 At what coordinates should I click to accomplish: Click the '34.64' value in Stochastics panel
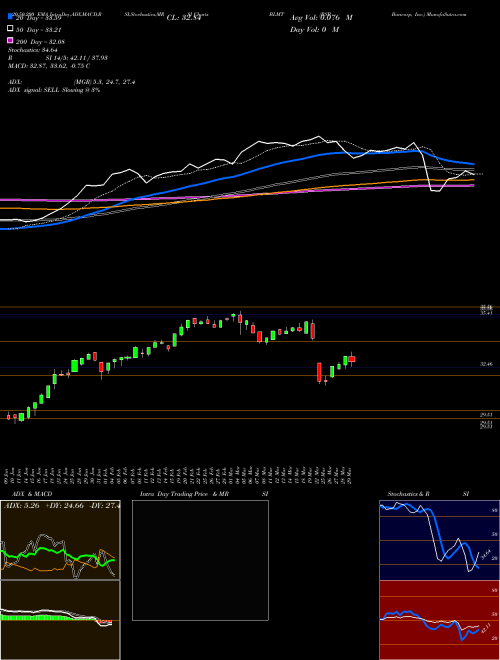[x=484, y=555]
